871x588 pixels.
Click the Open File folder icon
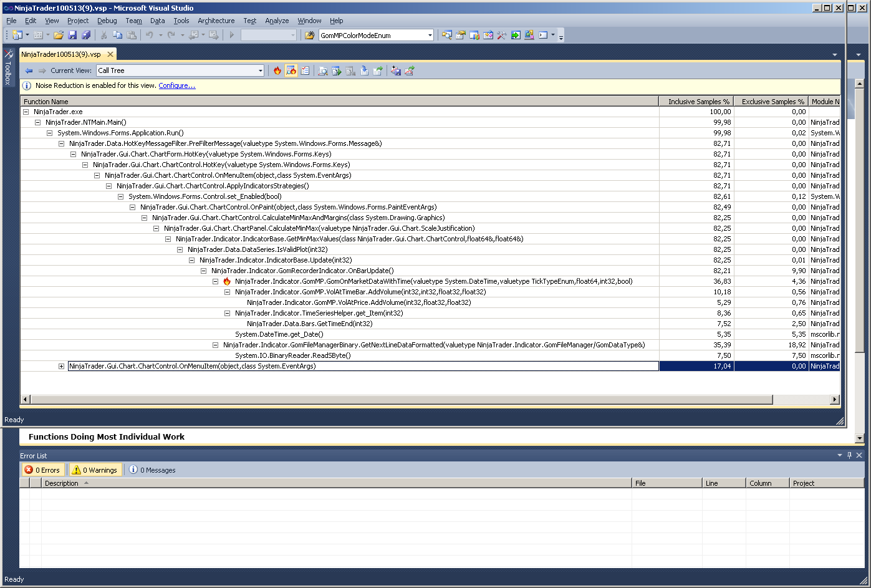59,36
